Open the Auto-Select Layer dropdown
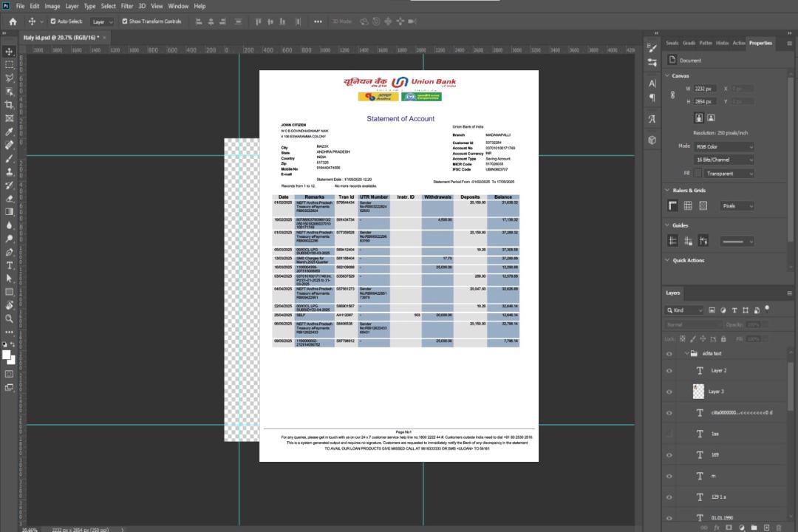 102,21
